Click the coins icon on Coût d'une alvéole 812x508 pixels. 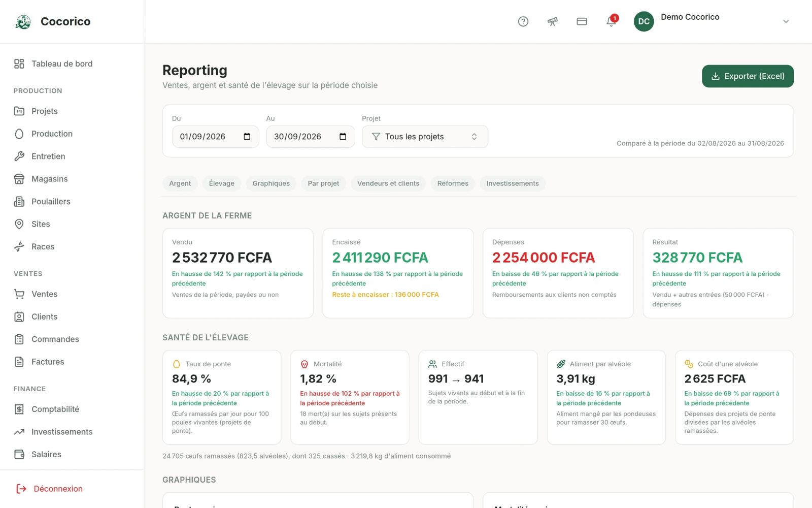[689, 364]
